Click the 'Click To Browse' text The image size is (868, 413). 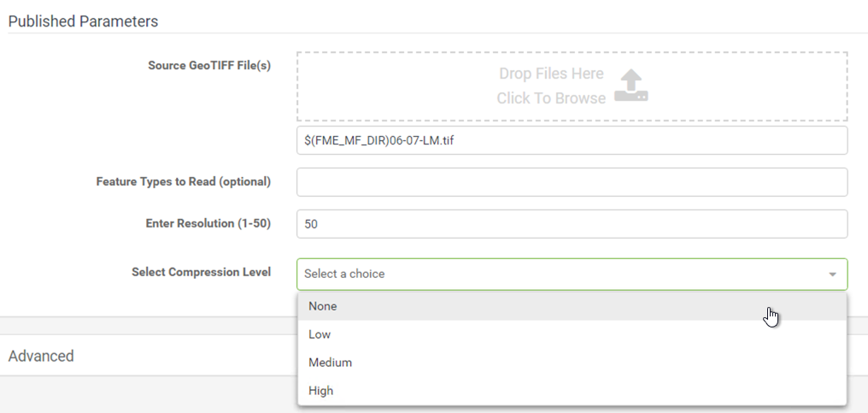(x=551, y=98)
